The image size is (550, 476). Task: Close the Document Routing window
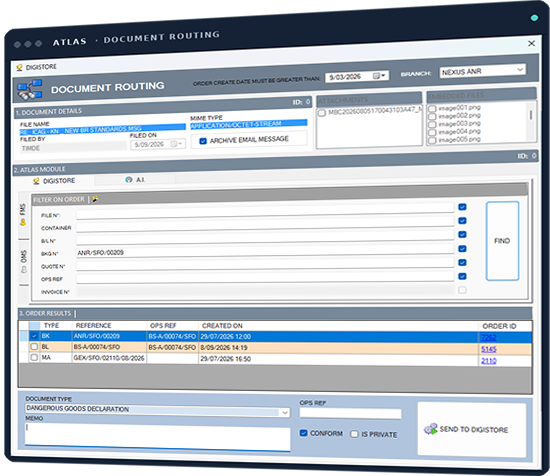pyautogui.click(x=531, y=43)
